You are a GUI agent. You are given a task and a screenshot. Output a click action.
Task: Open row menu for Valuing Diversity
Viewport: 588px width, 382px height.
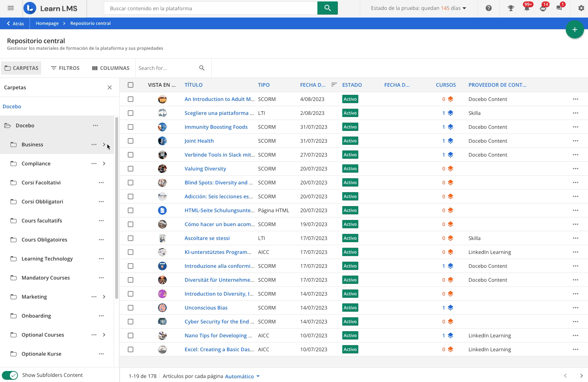576,169
